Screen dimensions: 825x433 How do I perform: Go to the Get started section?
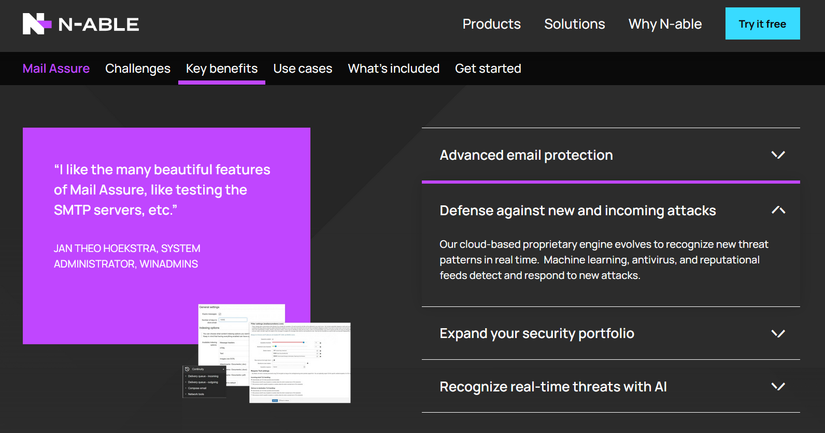click(488, 68)
